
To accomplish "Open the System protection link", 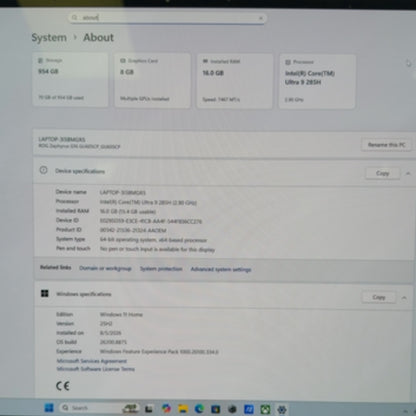I will coord(161,269).
